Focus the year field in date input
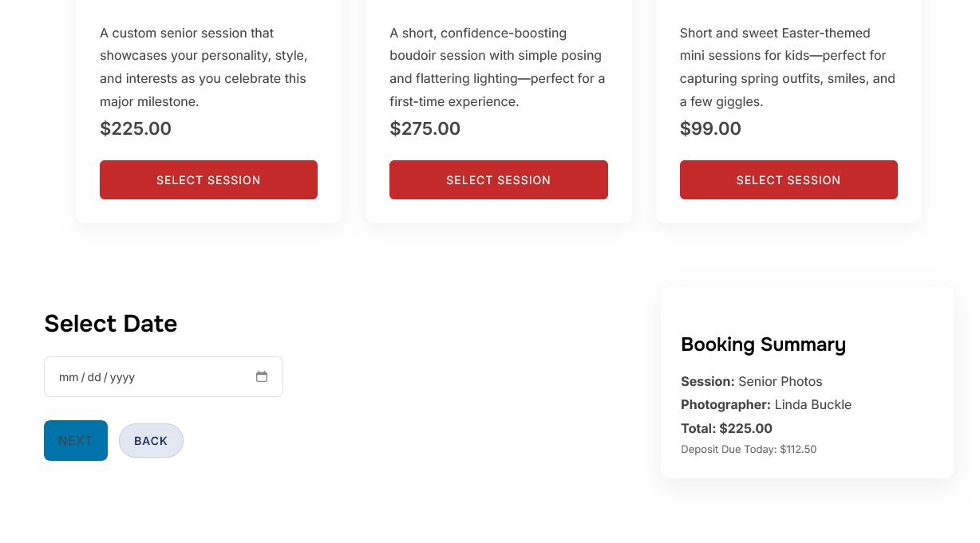This screenshot has width=980, height=543. point(122,377)
